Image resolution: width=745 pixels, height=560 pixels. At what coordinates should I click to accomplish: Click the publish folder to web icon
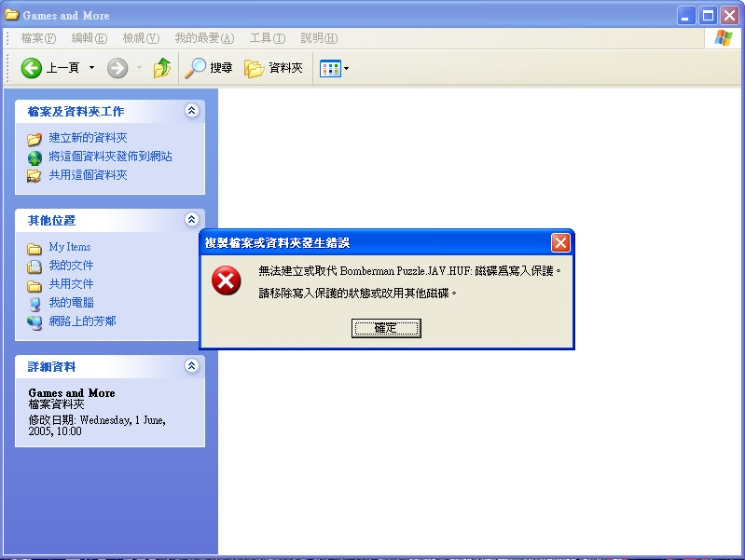tap(34, 157)
